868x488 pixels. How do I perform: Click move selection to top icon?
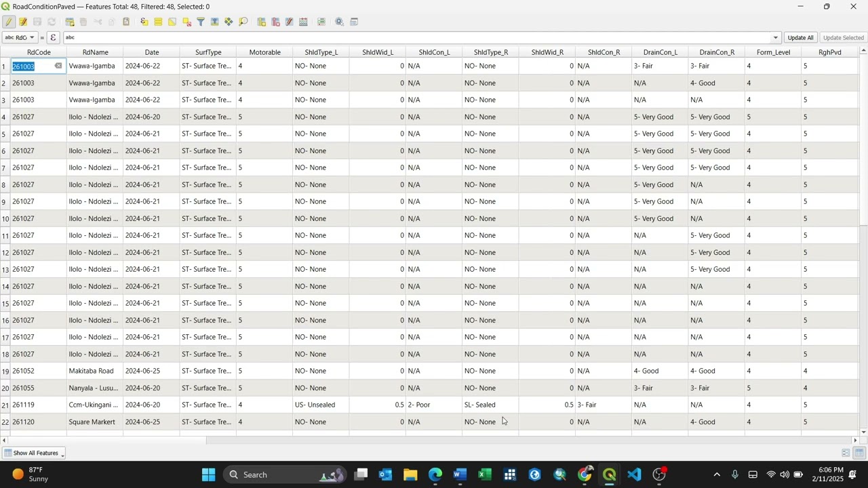215,22
